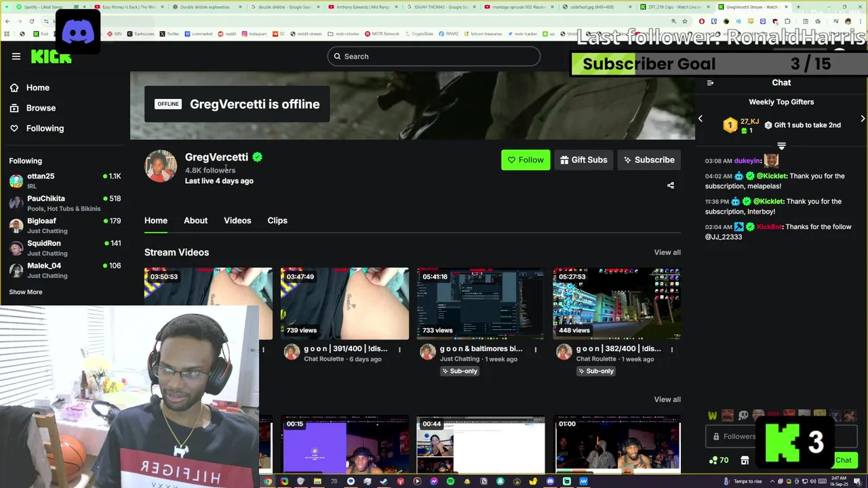Subscribe to GregVercetti
This screenshot has height=488, width=868.
pos(649,160)
